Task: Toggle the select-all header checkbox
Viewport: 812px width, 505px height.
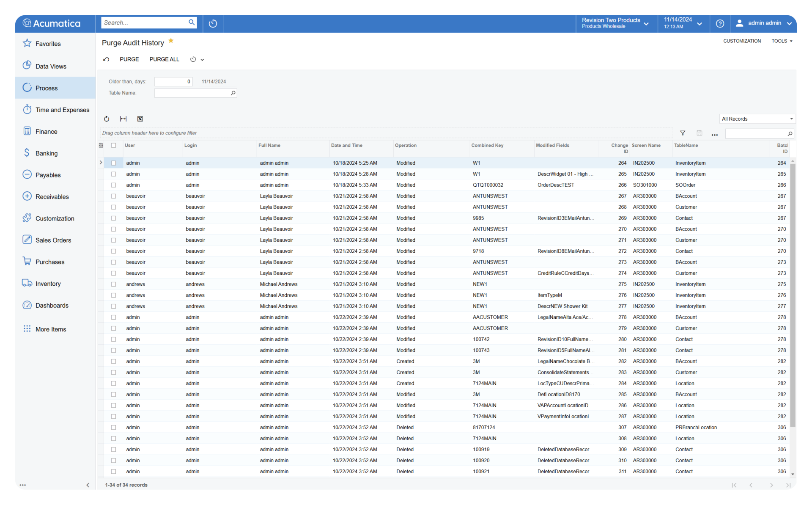Action: tap(113, 146)
